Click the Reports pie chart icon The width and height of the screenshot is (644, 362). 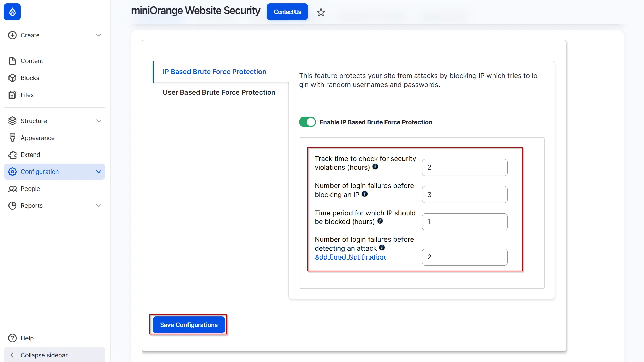click(12, 206)
